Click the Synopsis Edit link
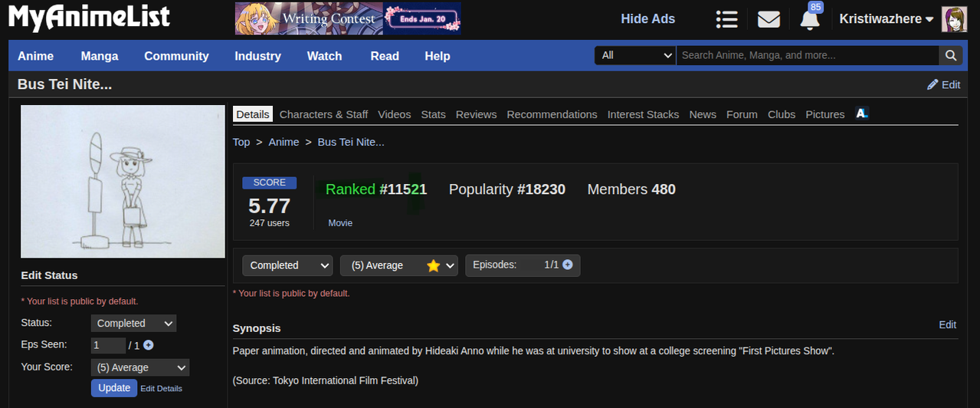 [x=948, y=324]
